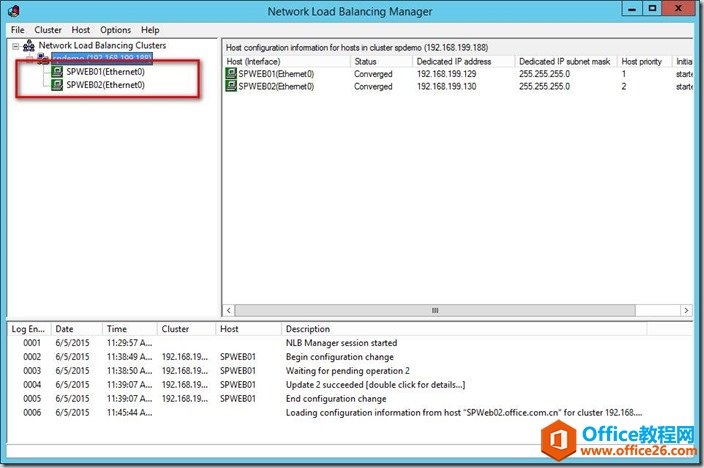The image size is (704, 468).
Task: Open the Host menu
Action: click(x=80, y=30)
